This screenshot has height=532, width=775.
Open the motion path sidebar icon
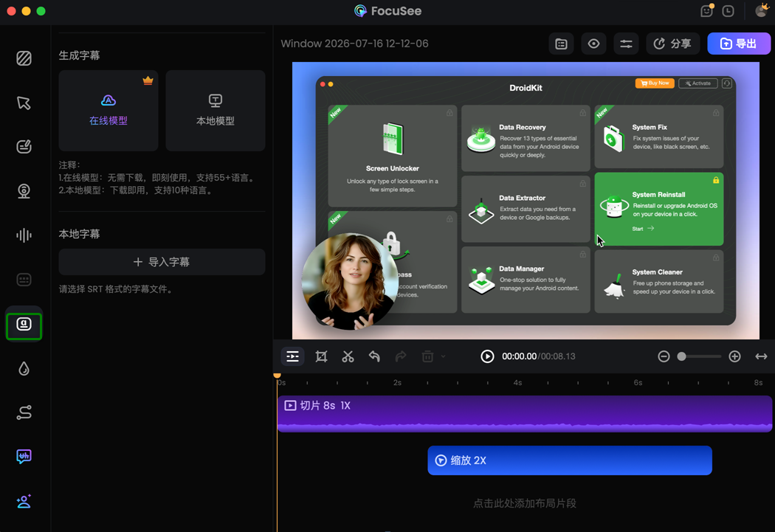(24, 412)
